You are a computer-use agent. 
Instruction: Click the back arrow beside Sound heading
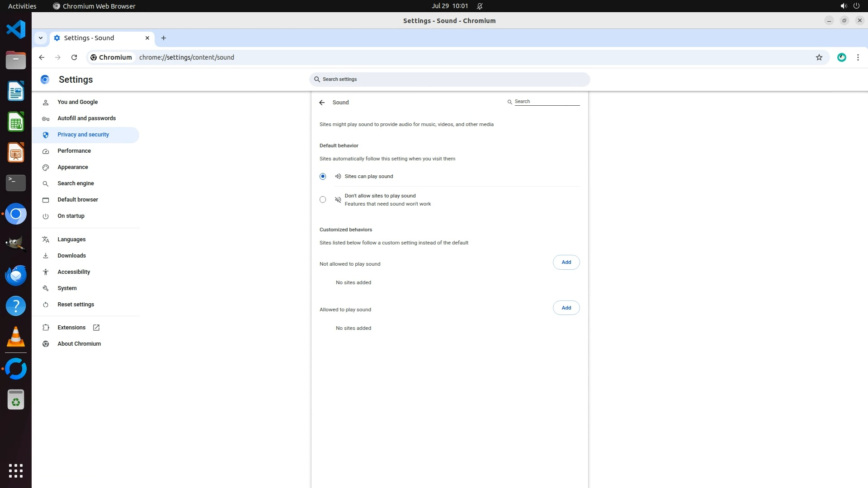322,103
